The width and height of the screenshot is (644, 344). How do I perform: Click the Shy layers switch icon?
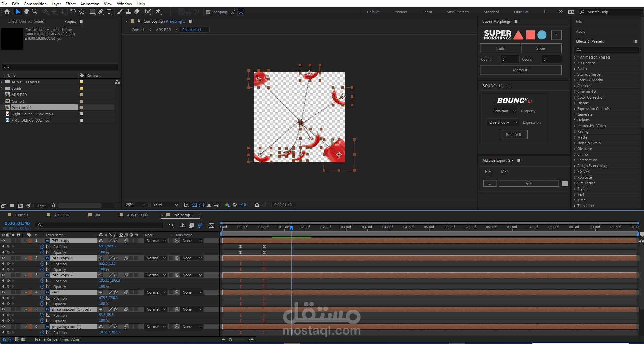(x=182, y=225)
